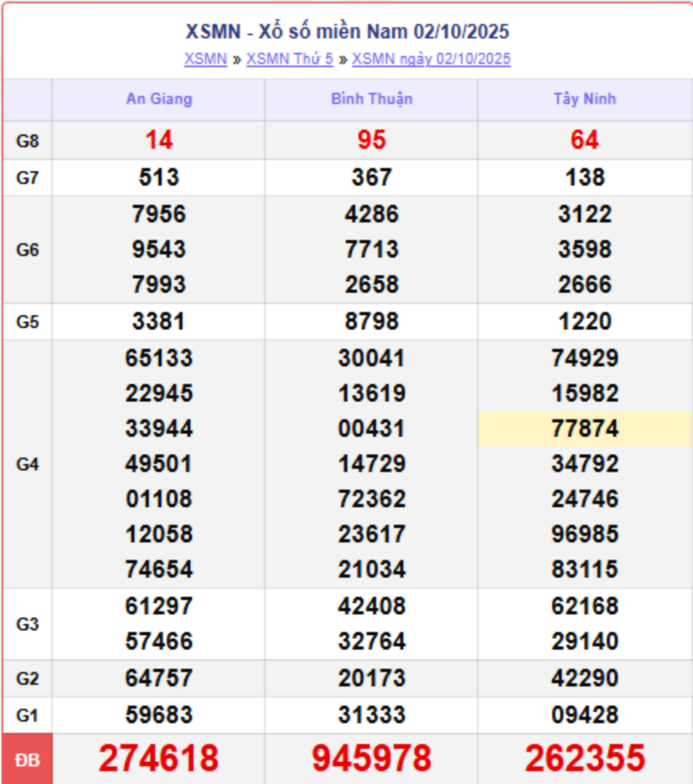Click G7 result 138
Screen dimensions: 693x784
(x=585, y=177)
